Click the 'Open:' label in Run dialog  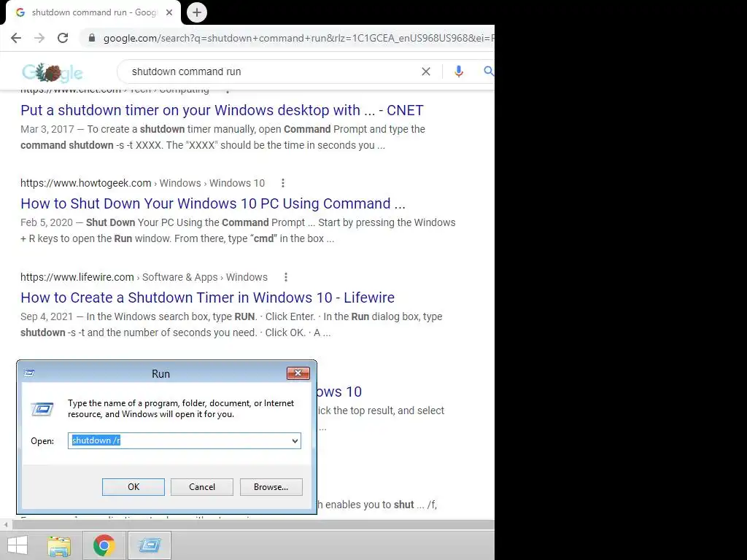coord(42,441)
